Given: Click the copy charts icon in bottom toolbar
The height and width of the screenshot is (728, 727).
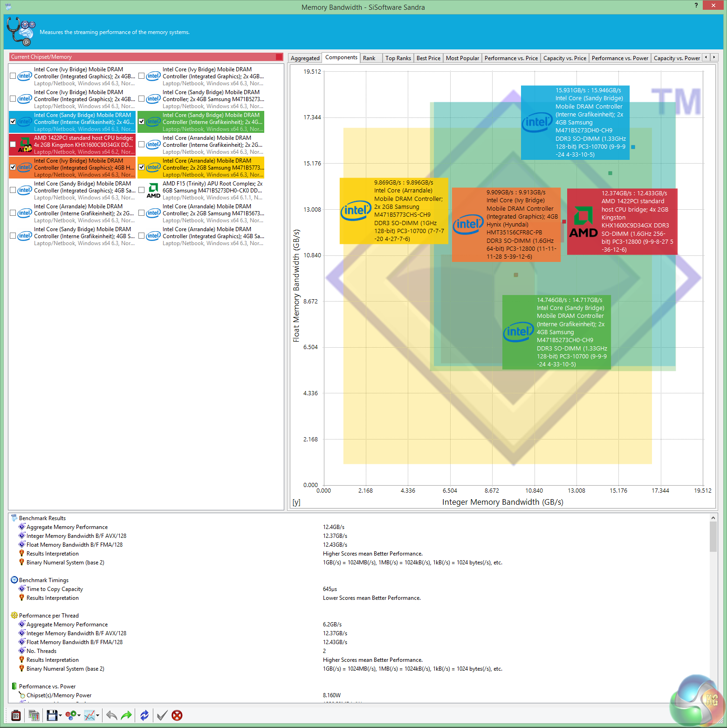Looking at the screenshot, I should 34,715.
